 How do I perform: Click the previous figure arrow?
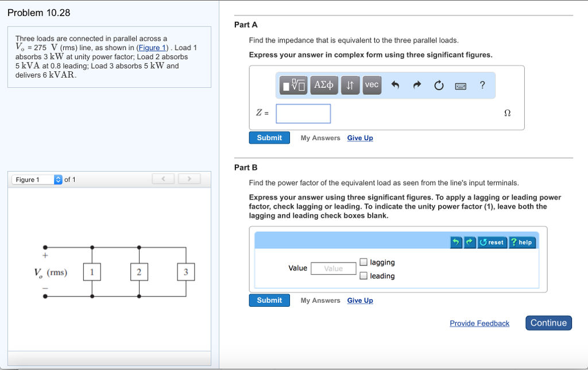(163, 179)
